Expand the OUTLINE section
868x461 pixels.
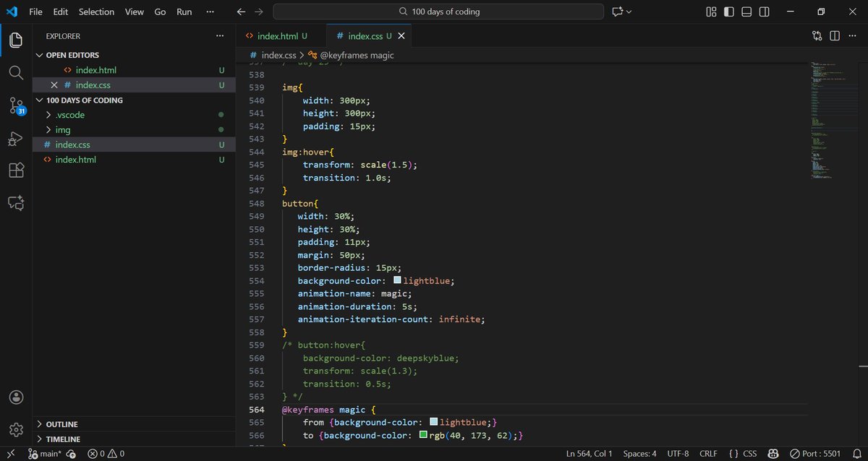tap(135, 424)
